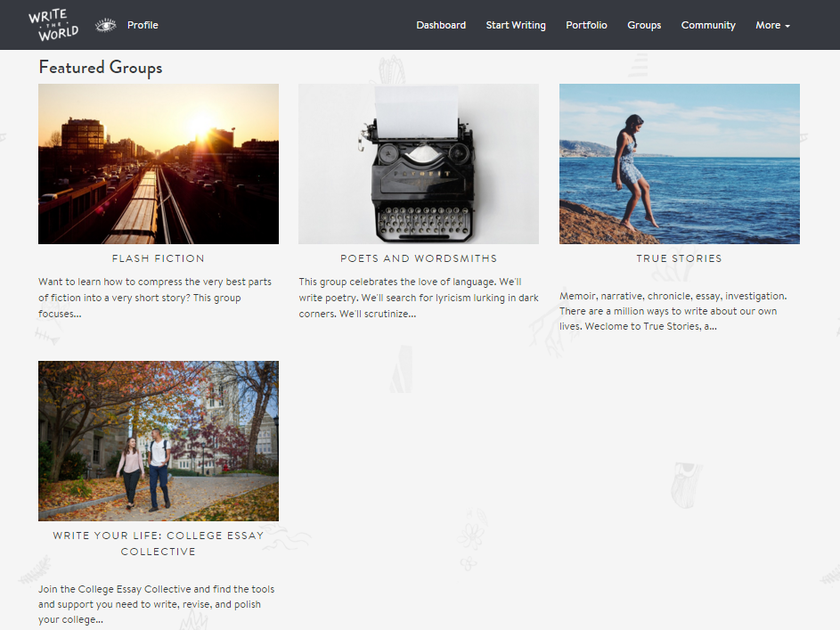Click the Write Your Life: College Essay Collective title
Image resolution: width=840 pixels, height=630 pixels.
(158, 544)
